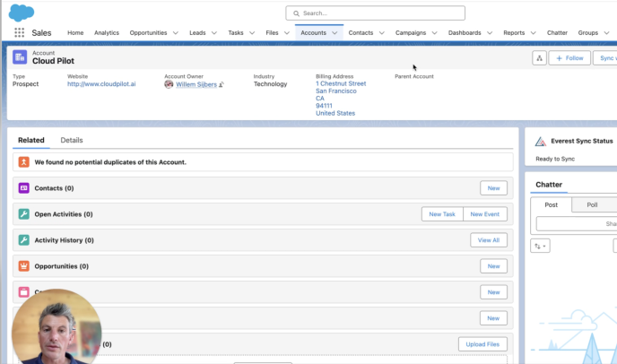Click the Sync button in the header
617x364 pixels.
605,58
